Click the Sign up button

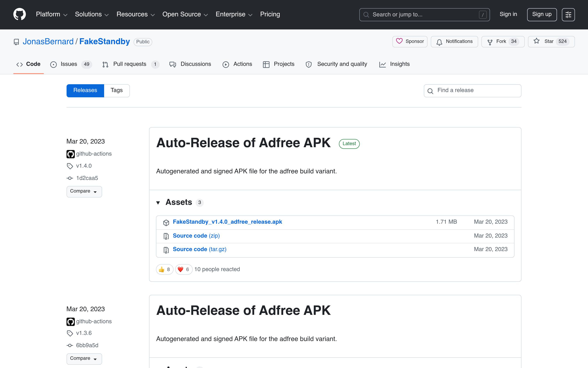pyautogui.click(x=542, y=15)
